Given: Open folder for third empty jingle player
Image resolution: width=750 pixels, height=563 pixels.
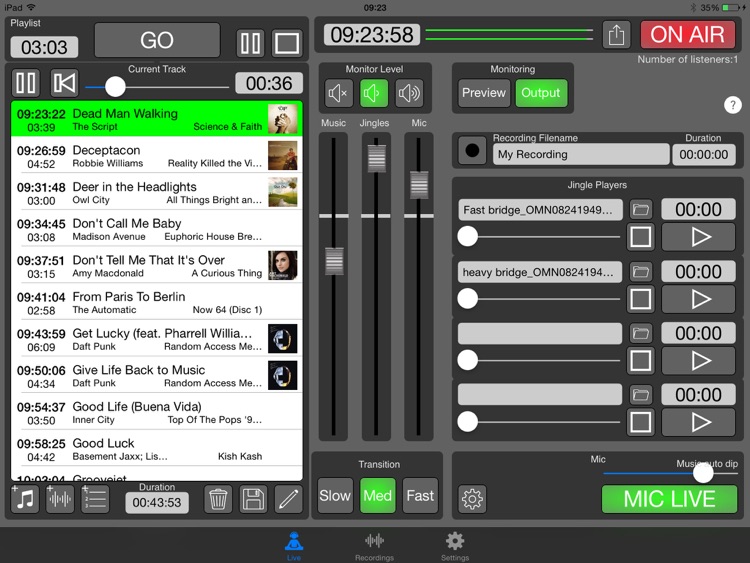Looking at the screenshot, I should point(640,333).
